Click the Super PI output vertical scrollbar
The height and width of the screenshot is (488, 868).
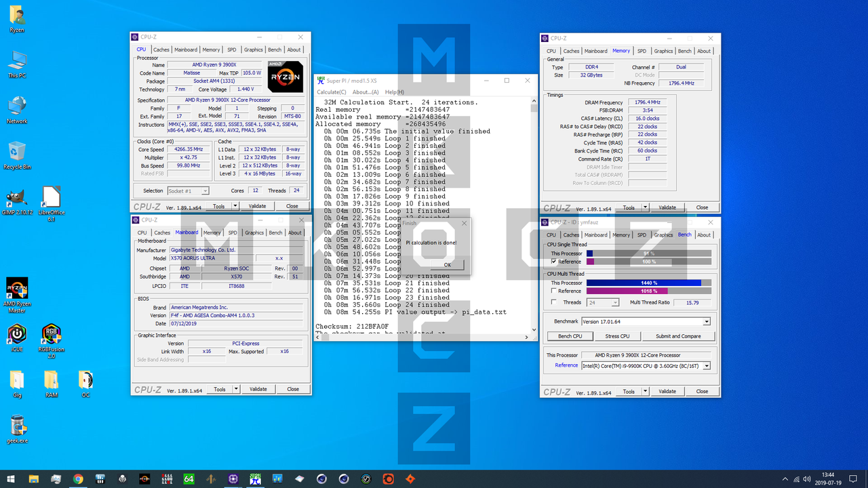(x=534, y=216)
